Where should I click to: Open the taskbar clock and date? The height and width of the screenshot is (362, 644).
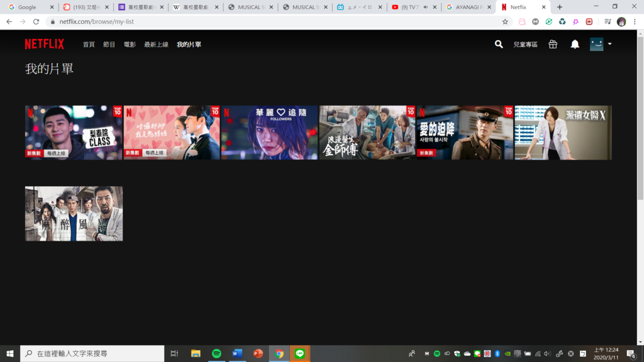[606, 353]
